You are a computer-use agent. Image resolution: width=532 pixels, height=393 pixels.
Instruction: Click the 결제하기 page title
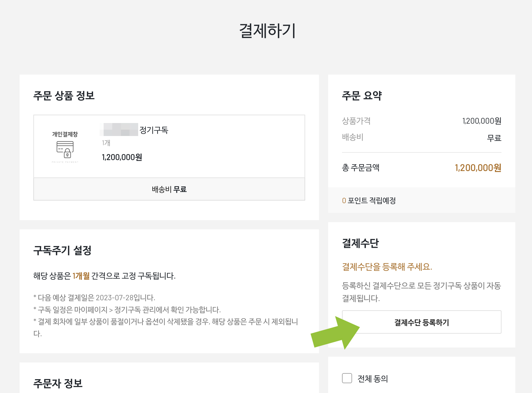pos(267,31)
